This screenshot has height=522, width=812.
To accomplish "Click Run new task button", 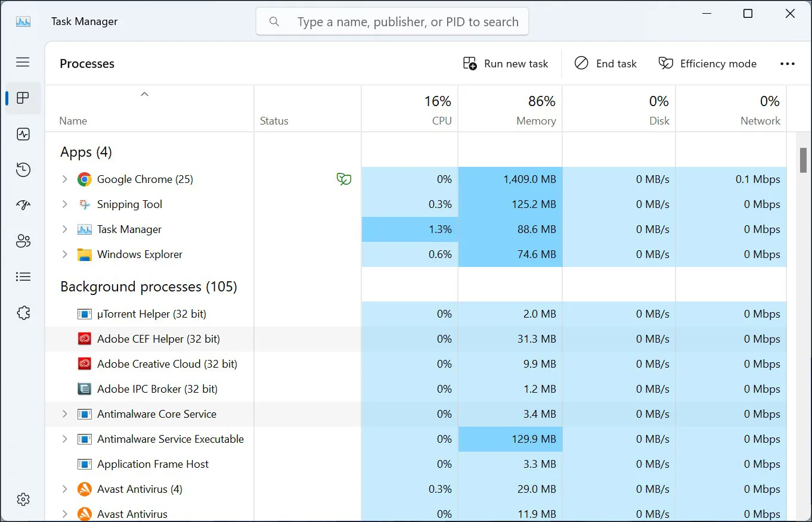I will pos(506,64).
